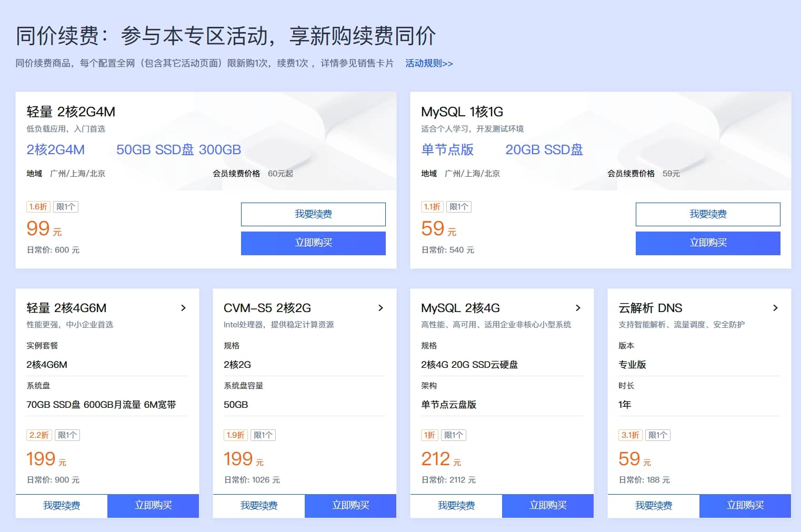Click 性能更强，中小企业首选 subtitle

70,325
